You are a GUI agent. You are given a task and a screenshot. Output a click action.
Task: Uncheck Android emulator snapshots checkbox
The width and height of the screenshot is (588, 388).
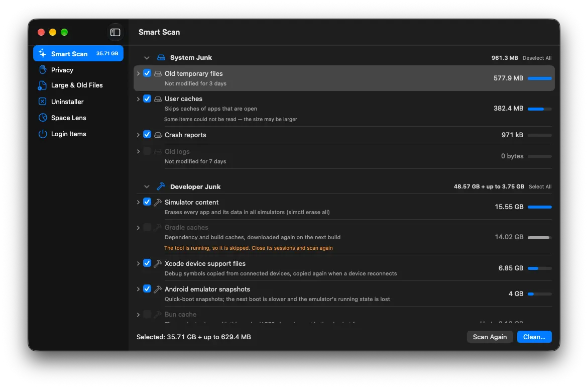pyautogui.click(x=147, y=289)
